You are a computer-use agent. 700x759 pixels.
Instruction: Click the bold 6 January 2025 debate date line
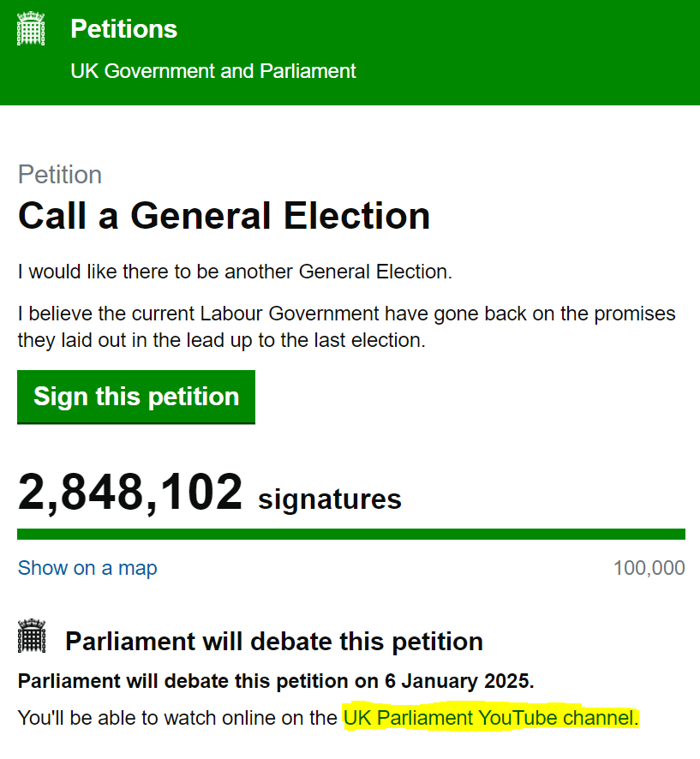click(x=276, y=681)
